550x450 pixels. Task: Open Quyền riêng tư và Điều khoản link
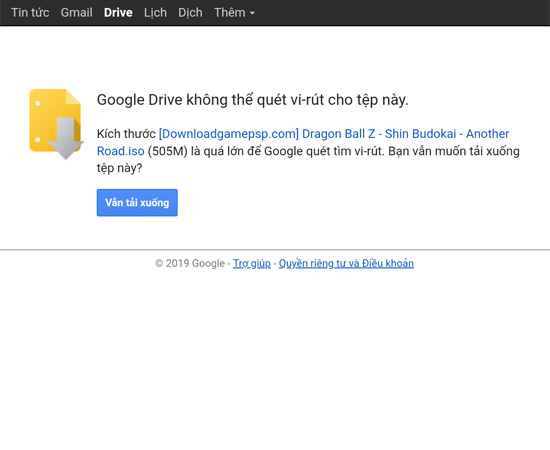pos(346,263)
